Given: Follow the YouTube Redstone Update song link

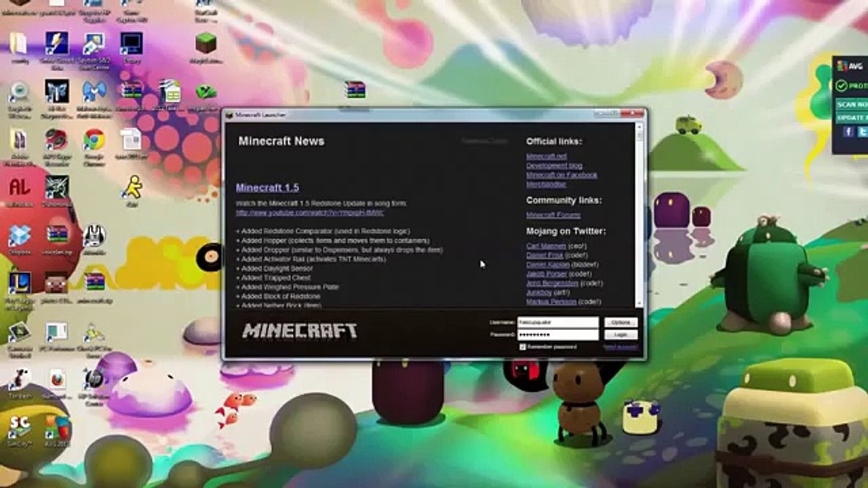Looking at the screenshot, I should [310, 213].
